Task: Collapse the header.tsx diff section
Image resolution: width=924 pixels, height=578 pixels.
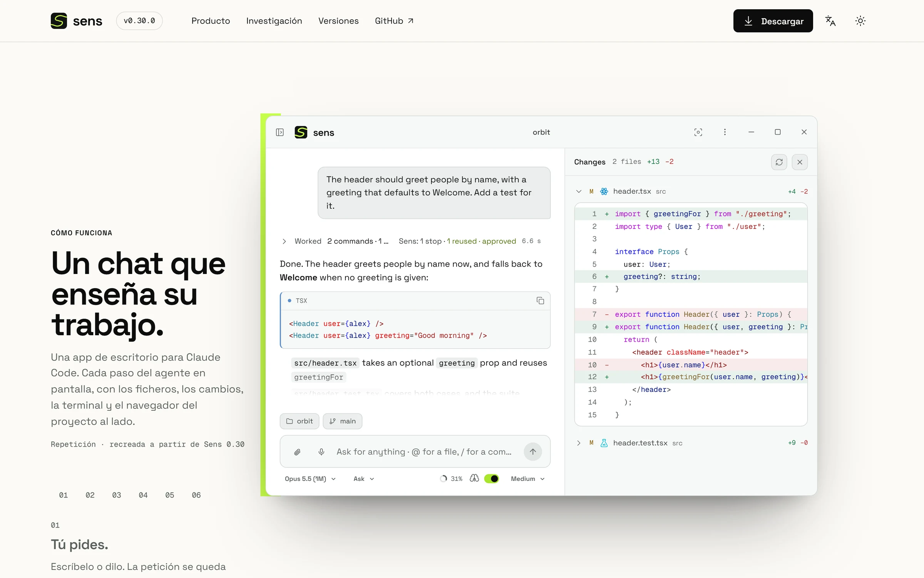Action: click(x=579, y=192)
